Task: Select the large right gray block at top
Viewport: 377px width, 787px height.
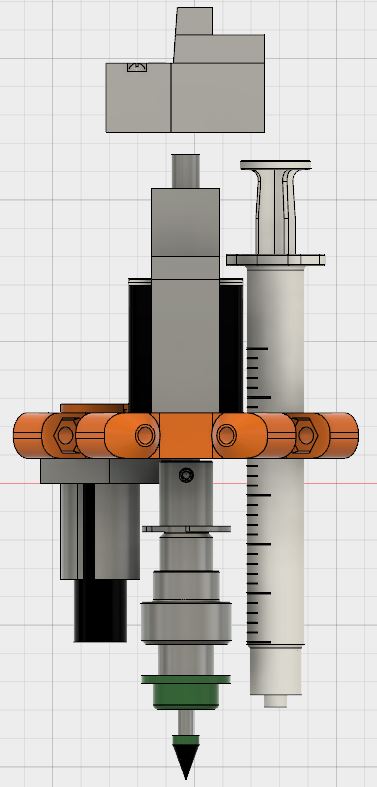Action: (x=218, y=83)
